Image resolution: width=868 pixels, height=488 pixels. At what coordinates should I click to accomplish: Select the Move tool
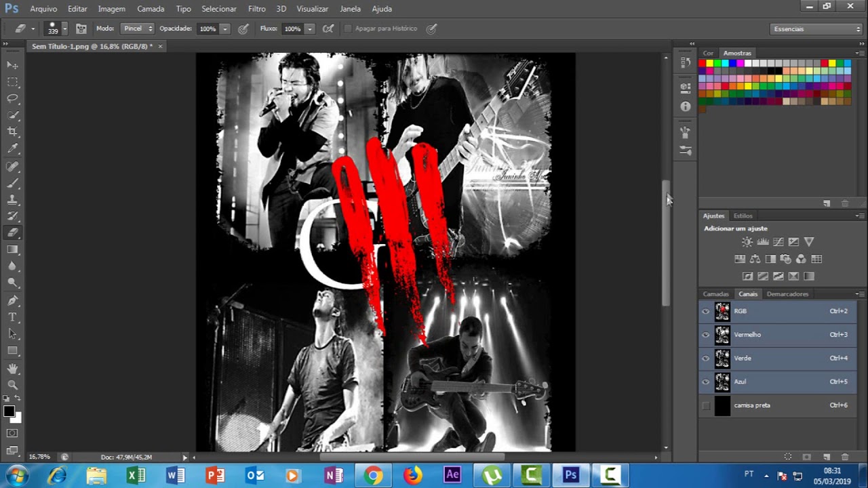click(12, 65)
